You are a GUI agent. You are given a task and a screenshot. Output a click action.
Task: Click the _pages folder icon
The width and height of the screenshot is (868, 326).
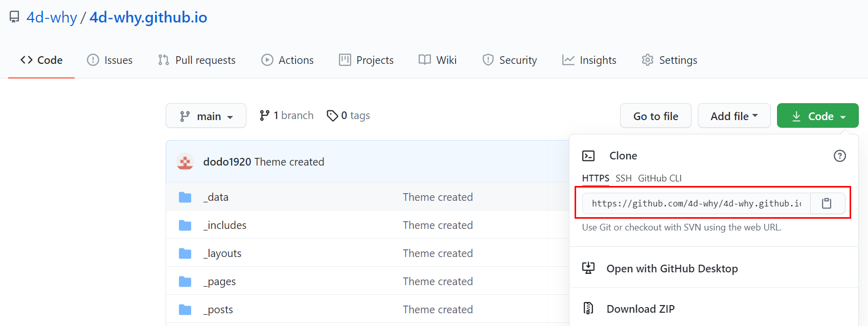(185, 282)
